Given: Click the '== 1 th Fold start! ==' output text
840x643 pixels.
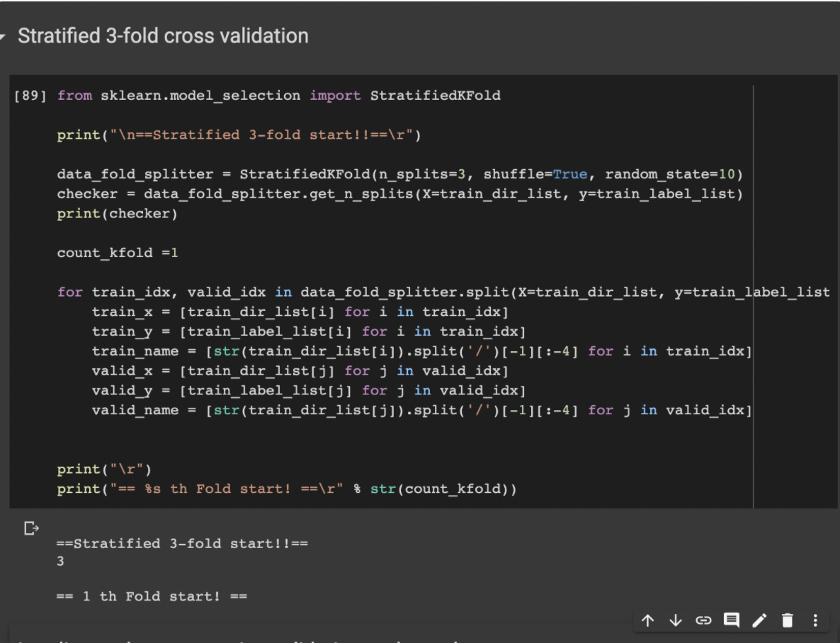Looking at the screenshot, I should (x=152, y=596).
